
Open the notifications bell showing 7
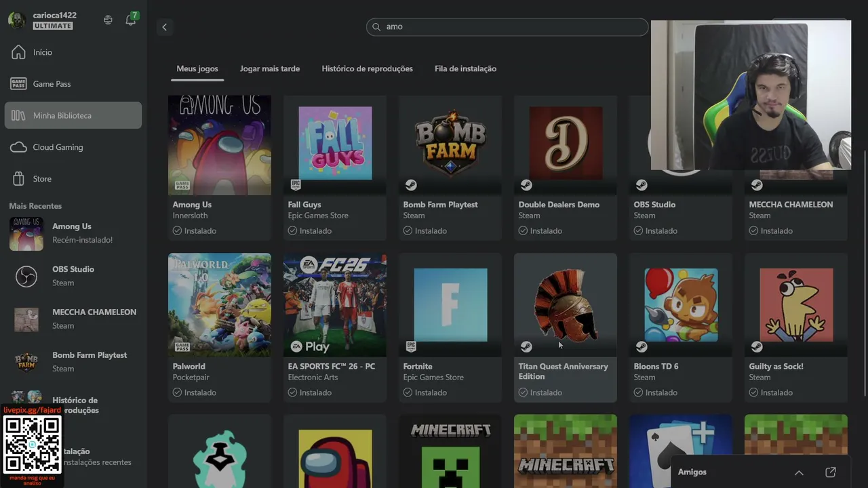click(x=131, y=20)
